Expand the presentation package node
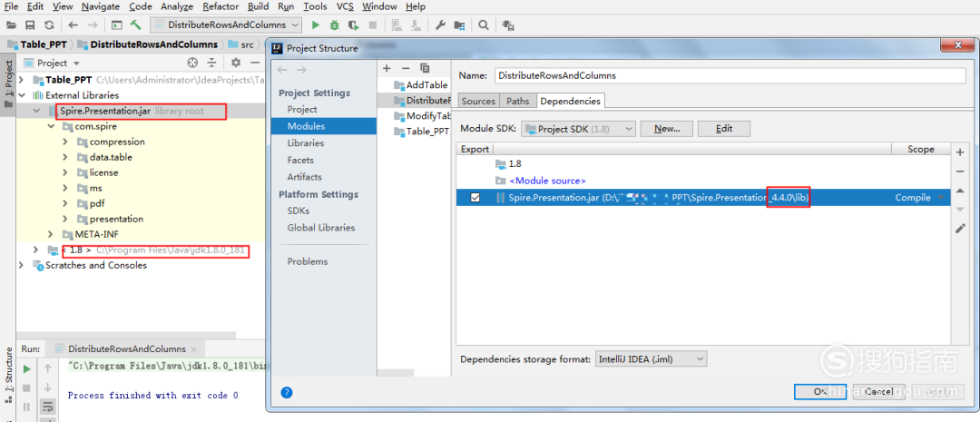Image resolution: width=980 pixels, height=422 pixels. (x=65, y=219)
